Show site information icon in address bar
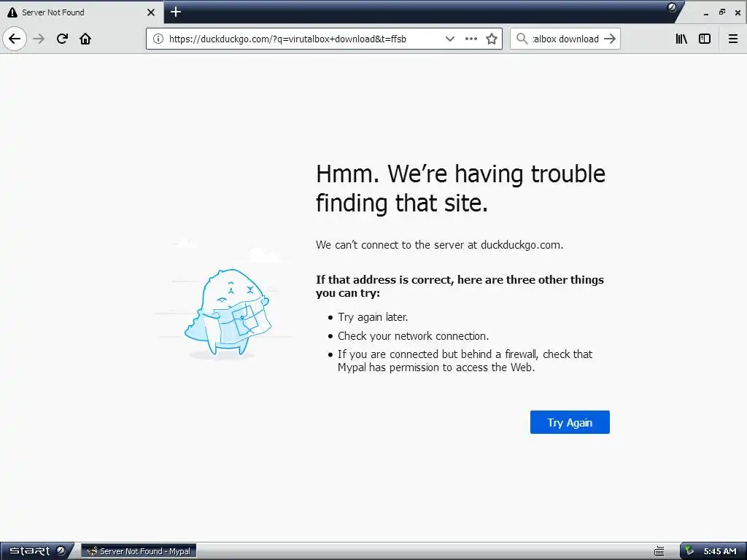747x560 pixels. click(x=158, y=39)
